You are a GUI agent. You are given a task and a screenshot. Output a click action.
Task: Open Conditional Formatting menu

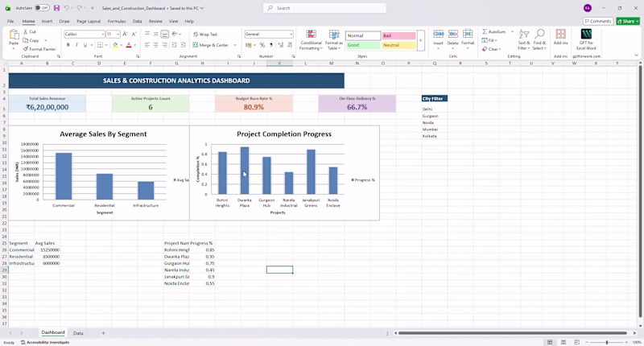click(311, 40)
